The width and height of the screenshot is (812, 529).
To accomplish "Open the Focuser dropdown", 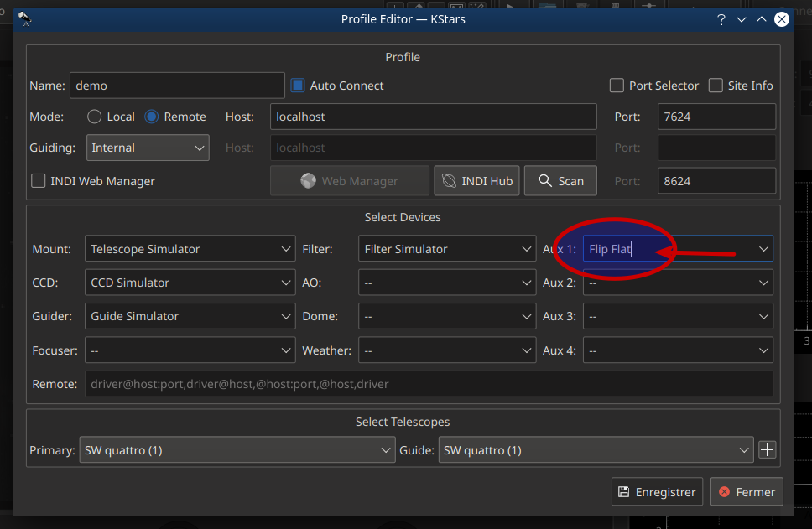I will click(190, 350).
